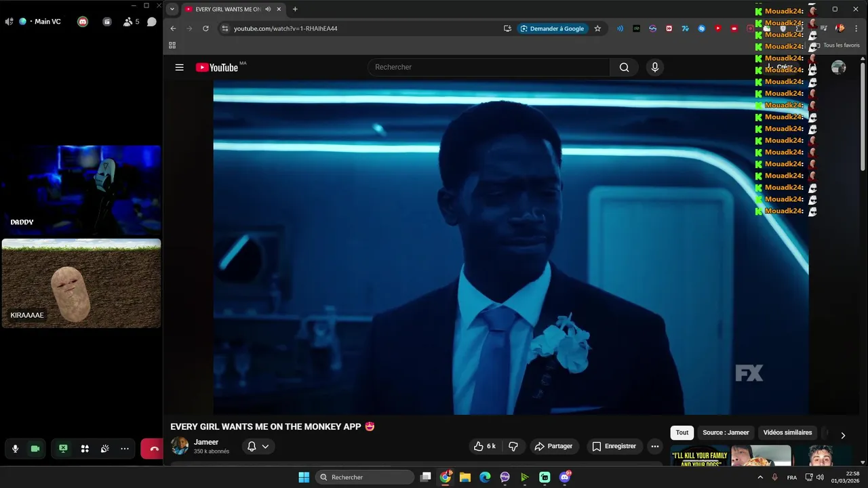This screenshot has width=868, height=488.
Task: Open the chat bubble in Discord call
Action: tap(152, 22)
